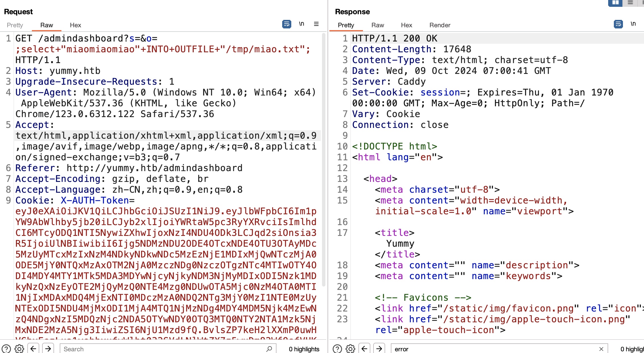Screen dimensions: 644x353
Task: Toggle word wrap in the Request panel
Action: click(286, 24)
